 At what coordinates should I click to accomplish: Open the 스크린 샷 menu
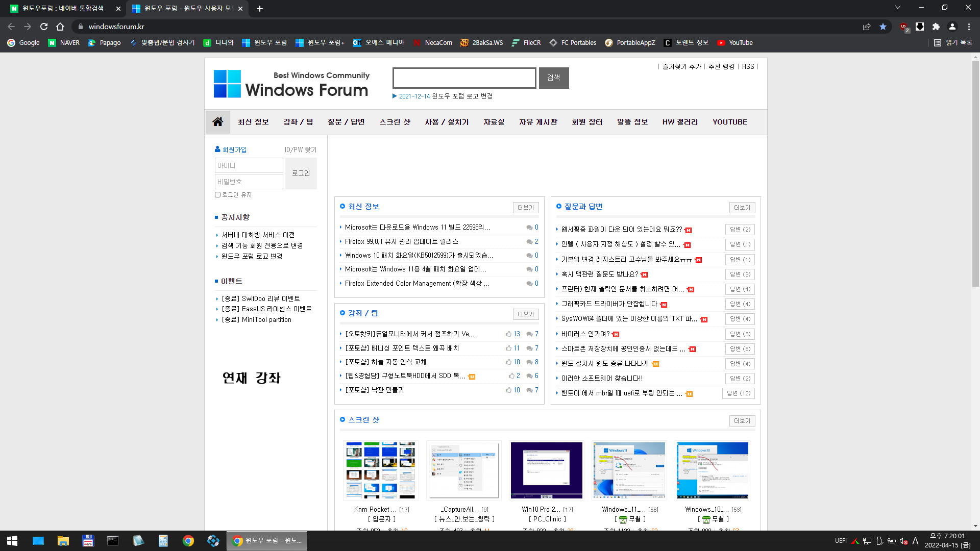[395, 122]
